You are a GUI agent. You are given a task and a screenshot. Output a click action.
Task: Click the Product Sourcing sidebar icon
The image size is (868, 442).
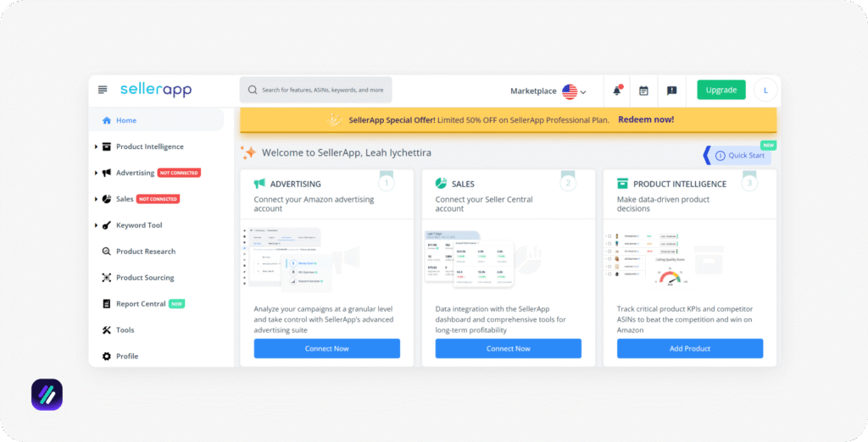pos(107,278)
